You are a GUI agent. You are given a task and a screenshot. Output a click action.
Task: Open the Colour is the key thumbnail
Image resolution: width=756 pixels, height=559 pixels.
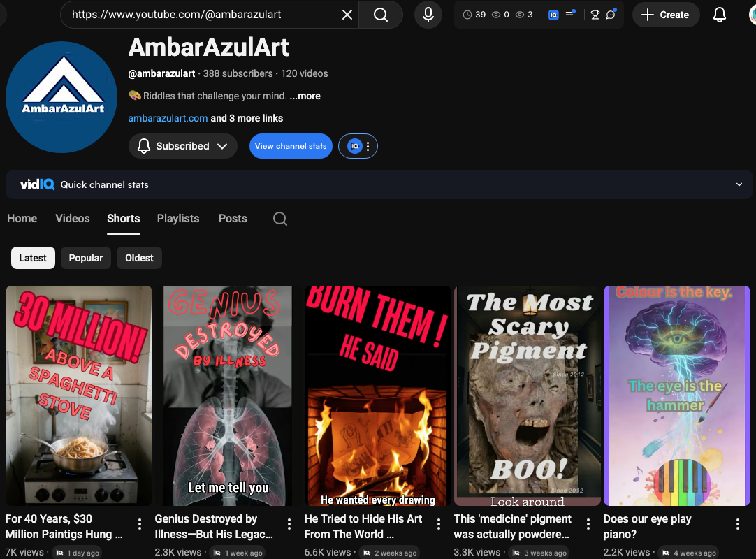(677, 396)
